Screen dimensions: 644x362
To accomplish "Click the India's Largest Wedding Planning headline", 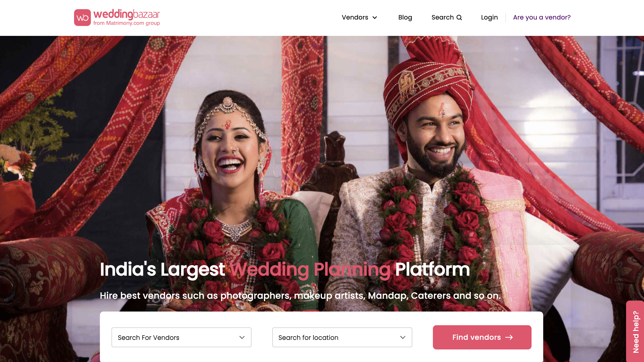I will 285,270.
